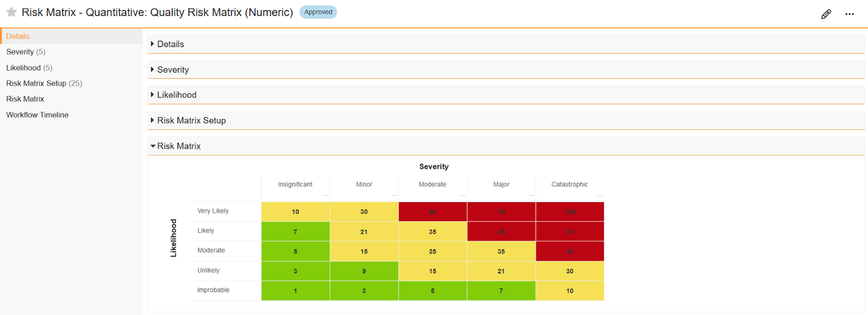868x315 pixels.
Task: Click ellipsis under Catastrophic column header
Action: point(599,195)
